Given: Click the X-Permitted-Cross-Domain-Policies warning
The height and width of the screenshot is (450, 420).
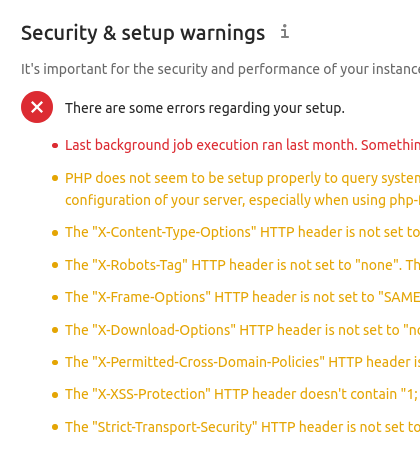Looking at the screenshot, I should (242, 362).
